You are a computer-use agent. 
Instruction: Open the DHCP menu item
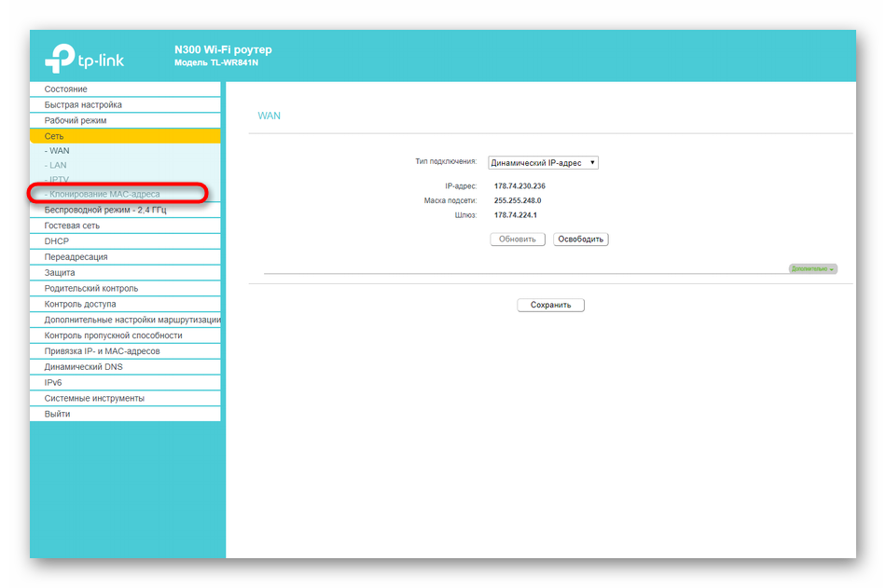point(125,241)
